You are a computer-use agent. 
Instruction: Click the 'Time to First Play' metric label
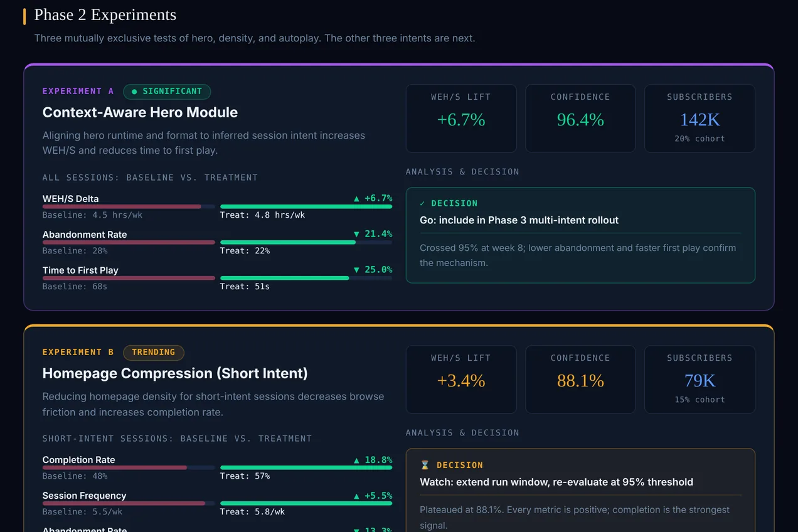[80, 270]
